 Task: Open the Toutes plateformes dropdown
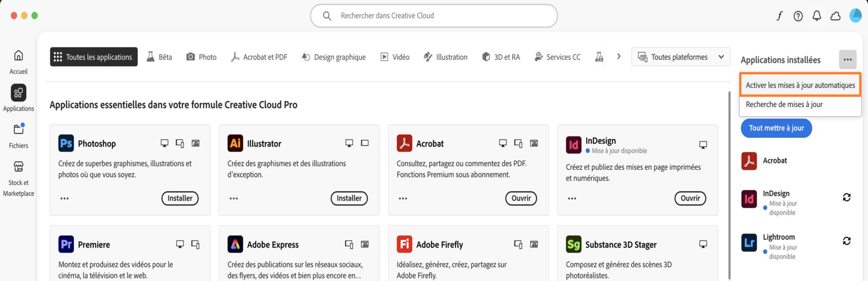(x=680, y=57)
